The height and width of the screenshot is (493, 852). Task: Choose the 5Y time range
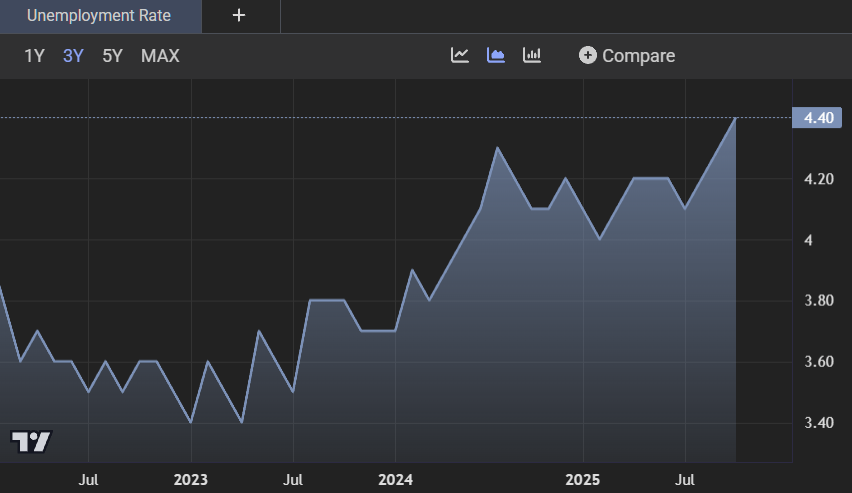(x=112, y=56)
